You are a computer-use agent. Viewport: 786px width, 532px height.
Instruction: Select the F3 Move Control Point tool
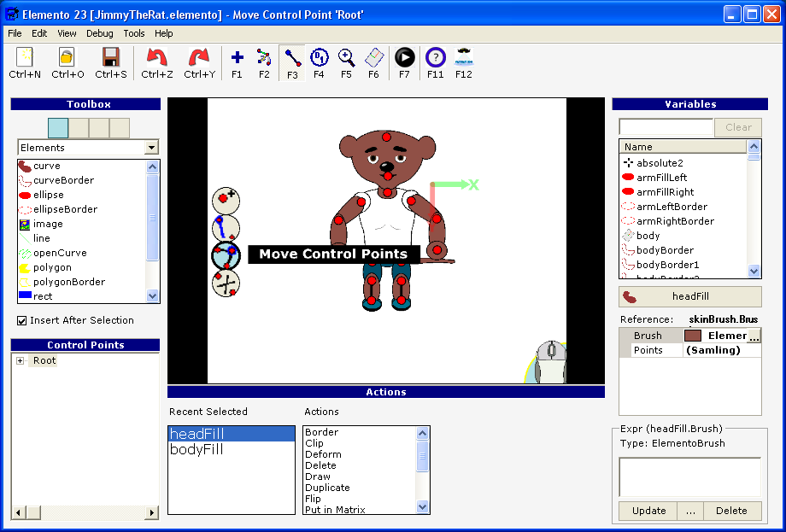pos(292,58)
